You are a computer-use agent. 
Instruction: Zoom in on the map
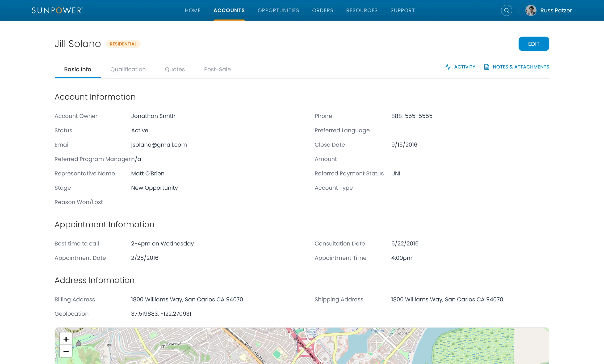(66, 339)
